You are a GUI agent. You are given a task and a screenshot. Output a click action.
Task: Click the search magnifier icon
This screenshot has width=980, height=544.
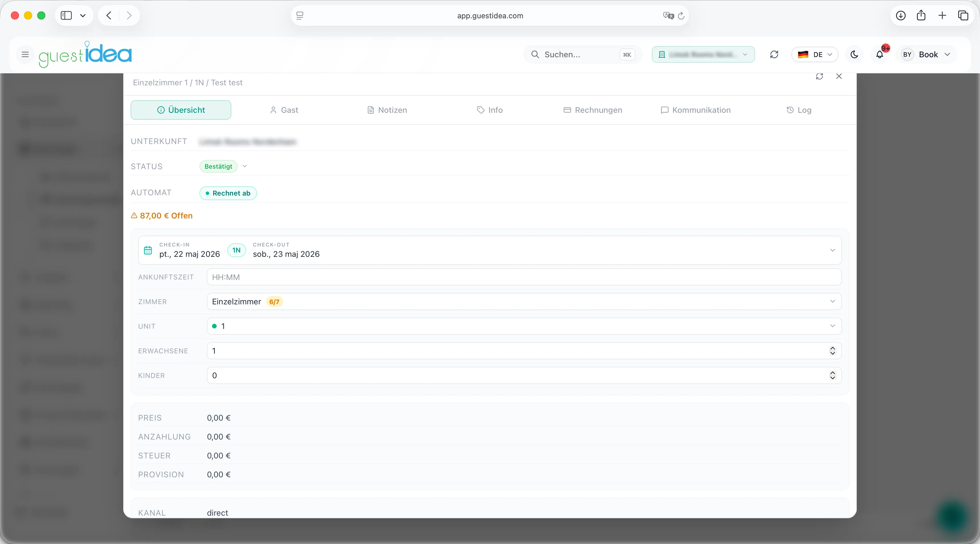[535, 54]
